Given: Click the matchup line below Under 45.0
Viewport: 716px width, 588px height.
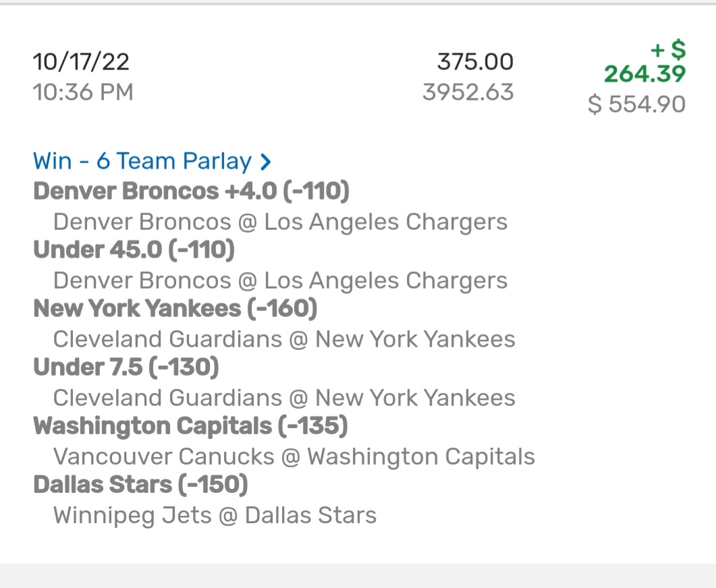Looking at the screenshot, I should pyautogui.click(x=280, y=280).
